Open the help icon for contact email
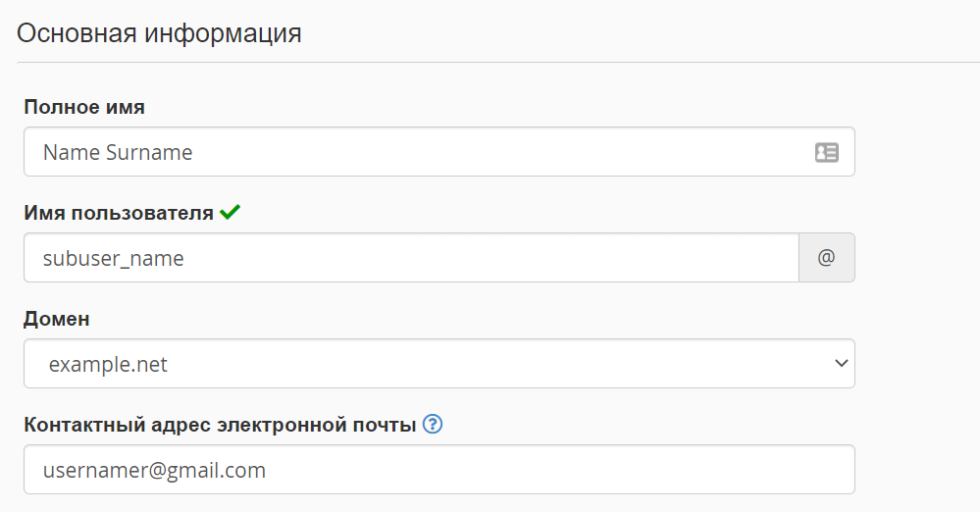The height and width of the screenshot is (512, 980). 433,425
